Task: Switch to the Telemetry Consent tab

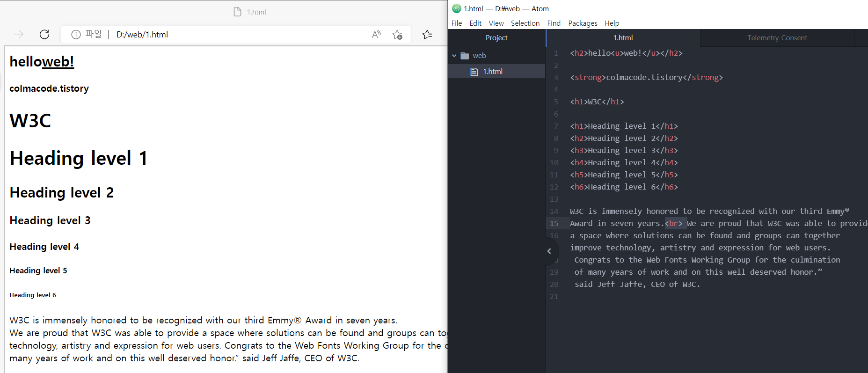Action: (x=777, y=38)
